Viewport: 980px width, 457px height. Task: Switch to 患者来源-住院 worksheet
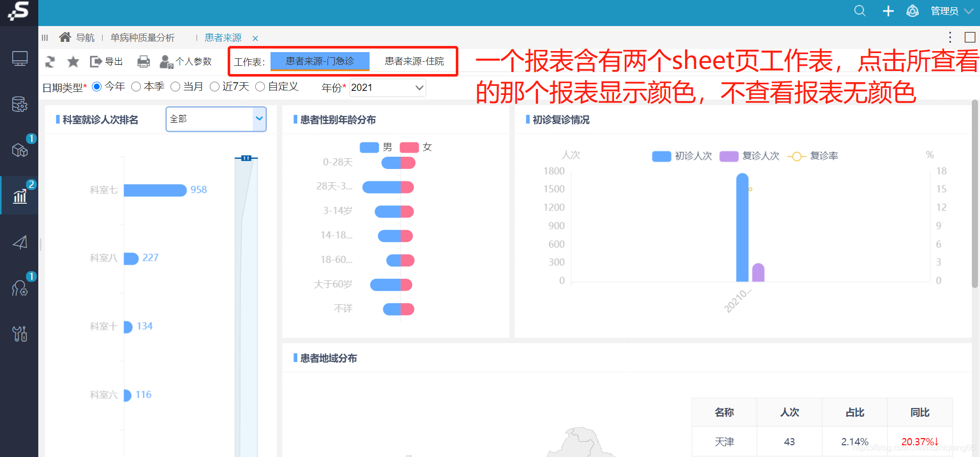(414, 61)
